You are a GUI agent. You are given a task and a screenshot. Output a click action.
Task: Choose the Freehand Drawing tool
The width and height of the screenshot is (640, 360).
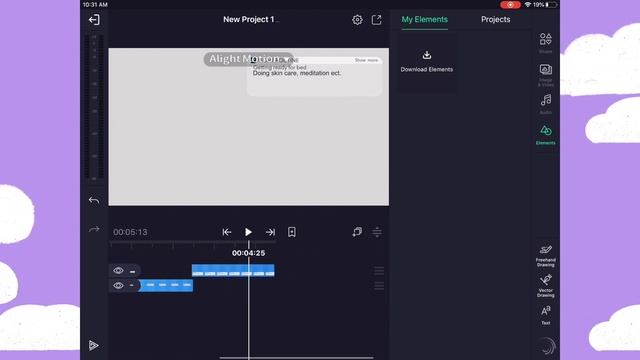pos(546,256)
